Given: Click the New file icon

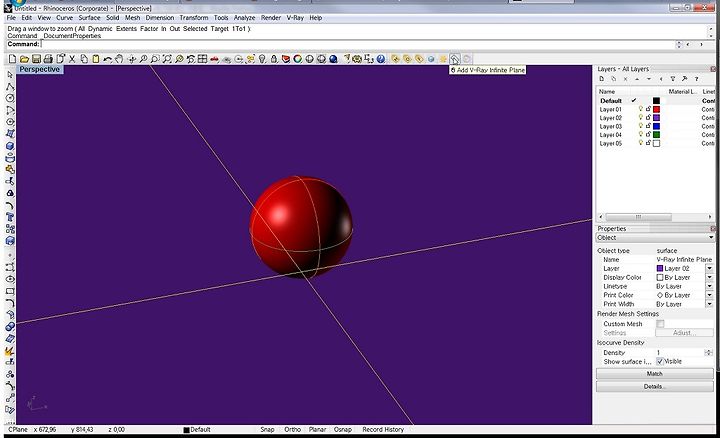Looking at the screenshot, I should tap(12, 59).
